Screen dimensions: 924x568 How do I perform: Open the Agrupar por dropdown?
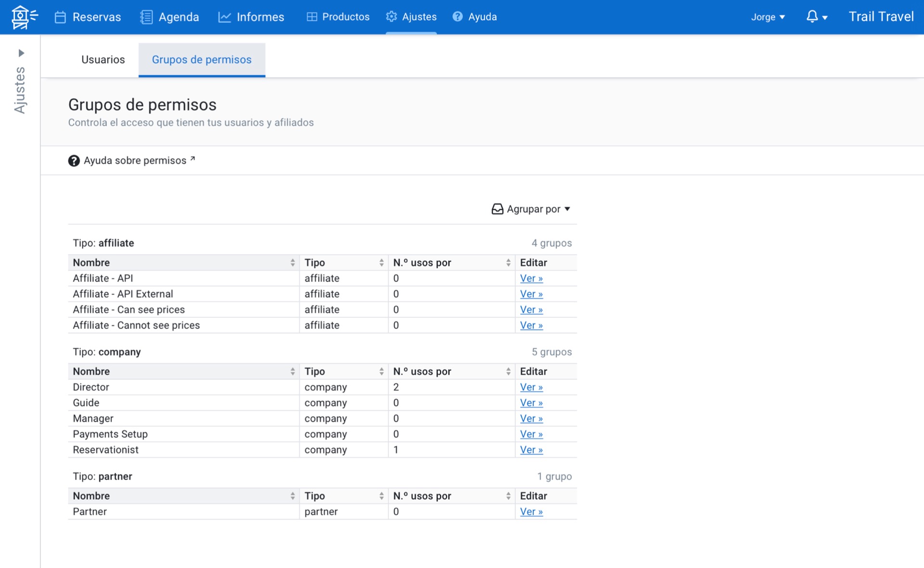(531, 209)
